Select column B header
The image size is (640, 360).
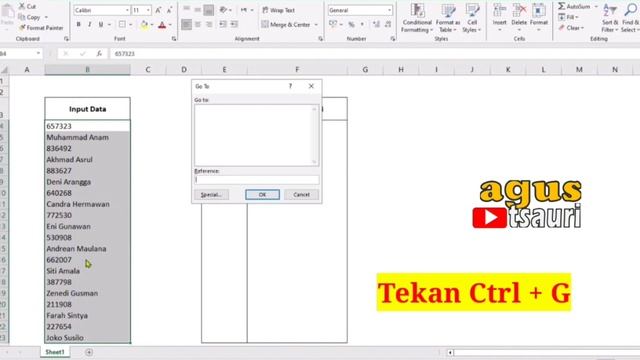coord(87,70)
